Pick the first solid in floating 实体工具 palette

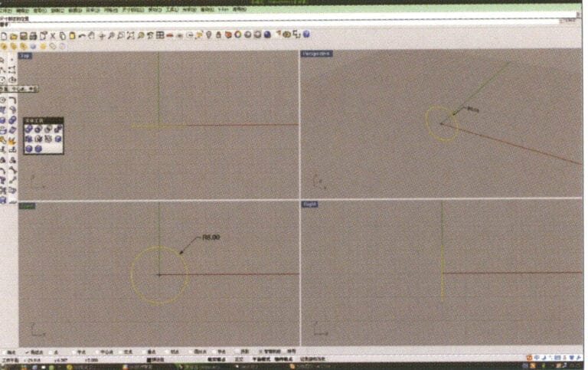pyautogui.click(x=28, y=129)
